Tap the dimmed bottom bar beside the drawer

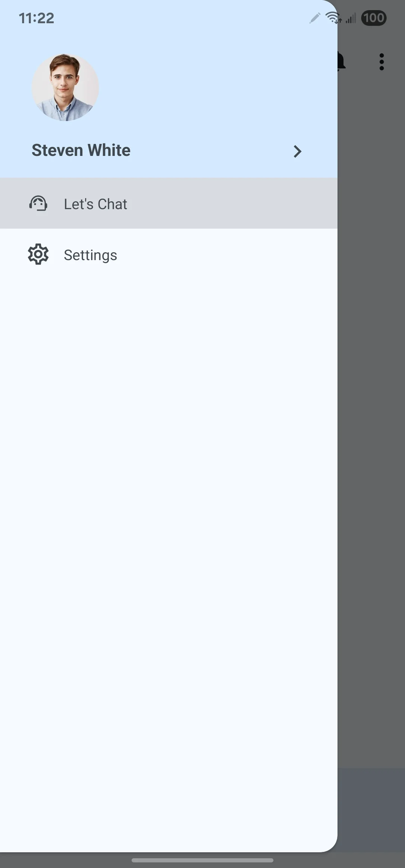click(x=371, y=810)
